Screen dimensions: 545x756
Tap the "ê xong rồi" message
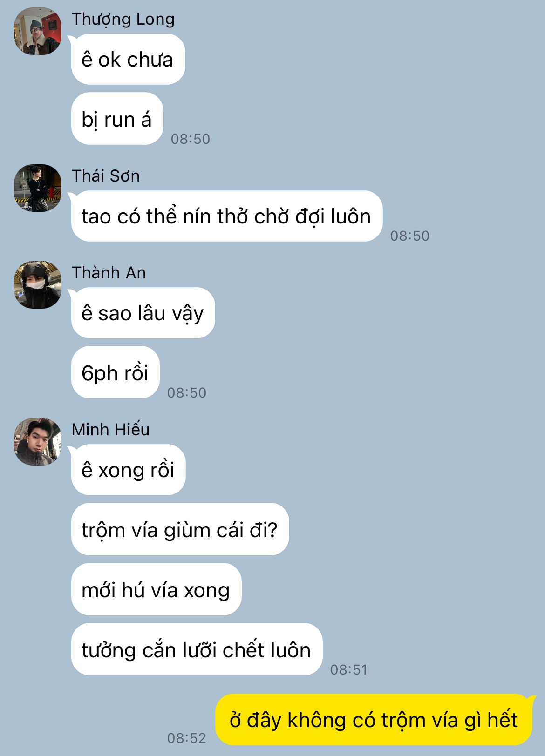(128, 470)
